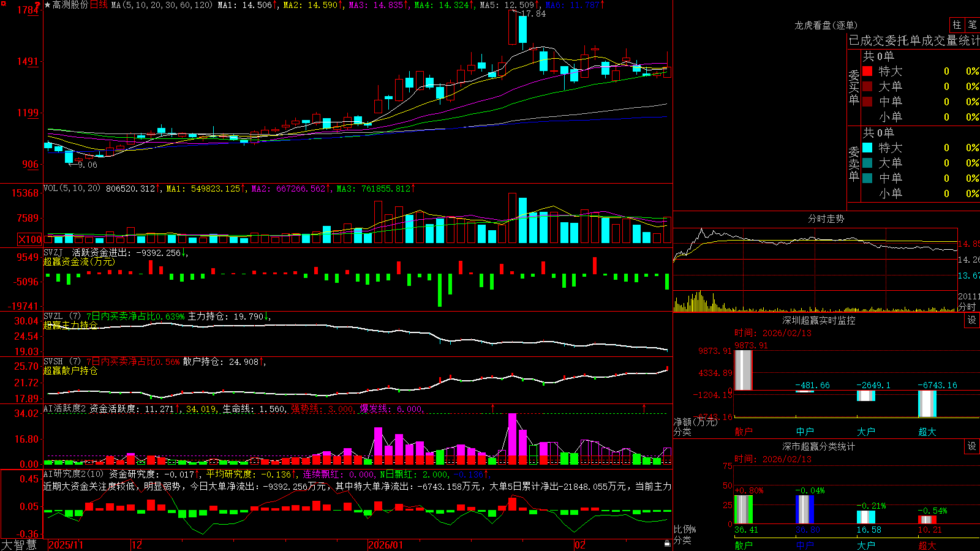Click the 委卖单 section label
Screen dimensions: 980x551
854,164
